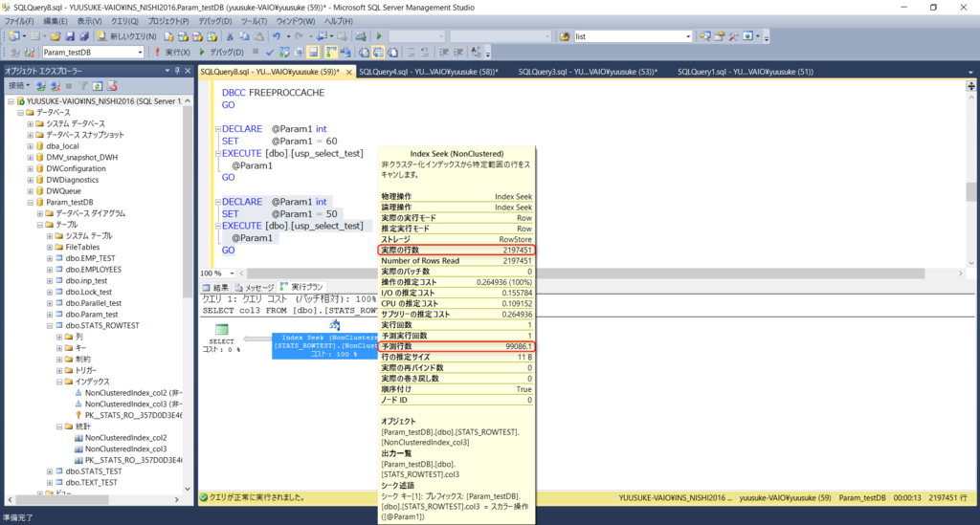This screenshot has width=980, height=525.
Task: Open the Param_testDB database dropdown
Action: tap(140, 53)
